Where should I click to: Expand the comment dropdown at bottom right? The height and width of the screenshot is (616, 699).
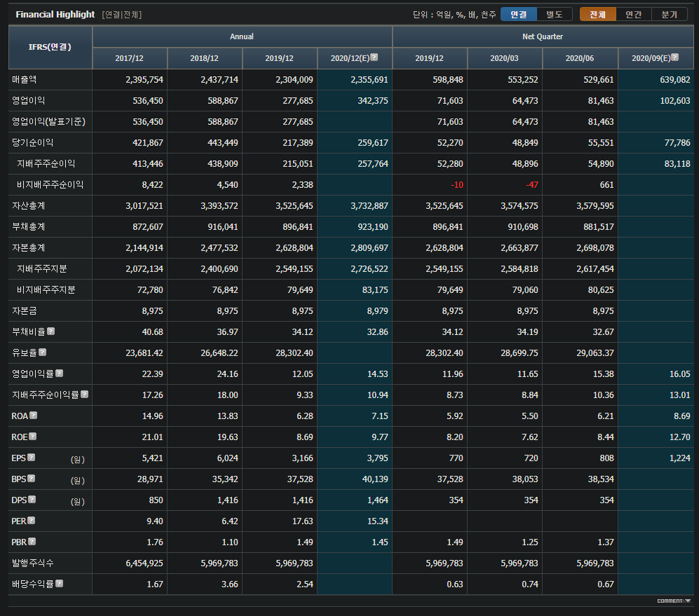point(674,601)
